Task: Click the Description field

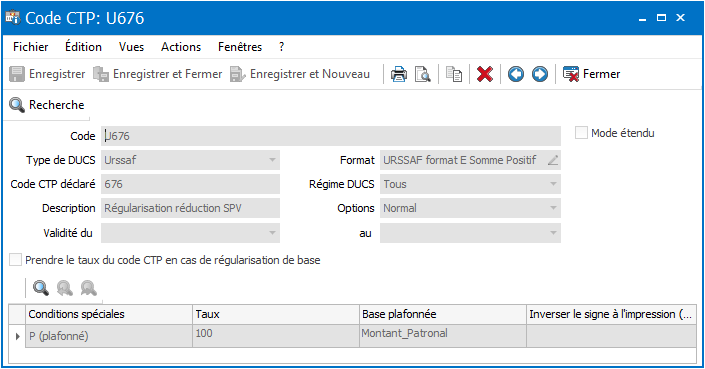Action: point(190,209)
